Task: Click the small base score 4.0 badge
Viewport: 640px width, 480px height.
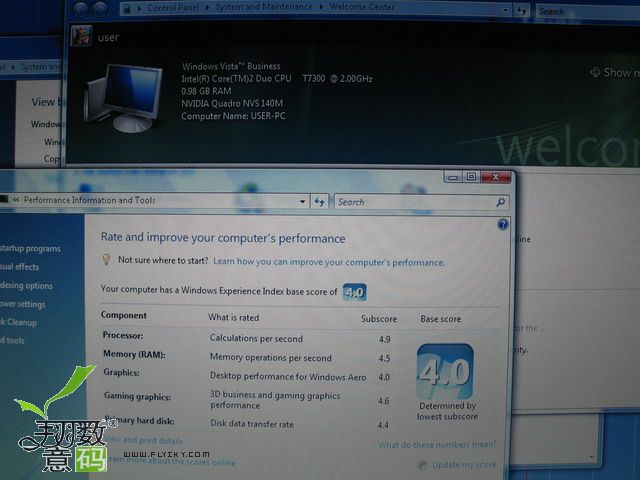Action: pyautogui.click(x=354, y=292)
